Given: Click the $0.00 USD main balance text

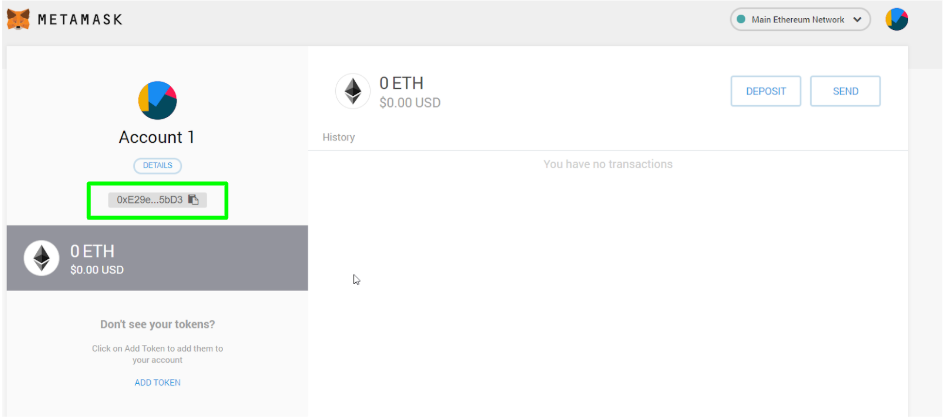Looking at the screenshot, I should tap(410, 103).
